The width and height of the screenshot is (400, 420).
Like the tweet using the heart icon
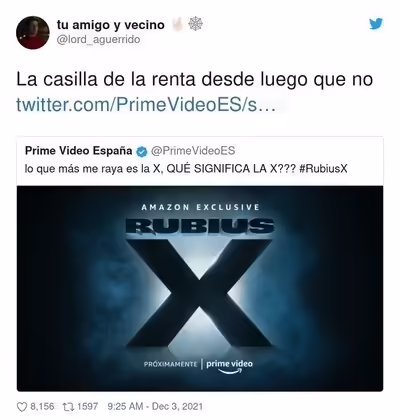point(22,407)
